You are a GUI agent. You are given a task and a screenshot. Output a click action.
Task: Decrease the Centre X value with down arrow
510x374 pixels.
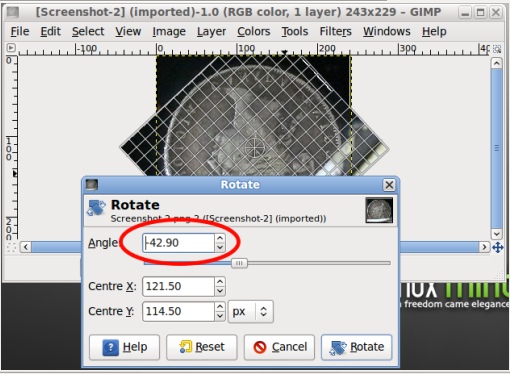click(220, 291)
